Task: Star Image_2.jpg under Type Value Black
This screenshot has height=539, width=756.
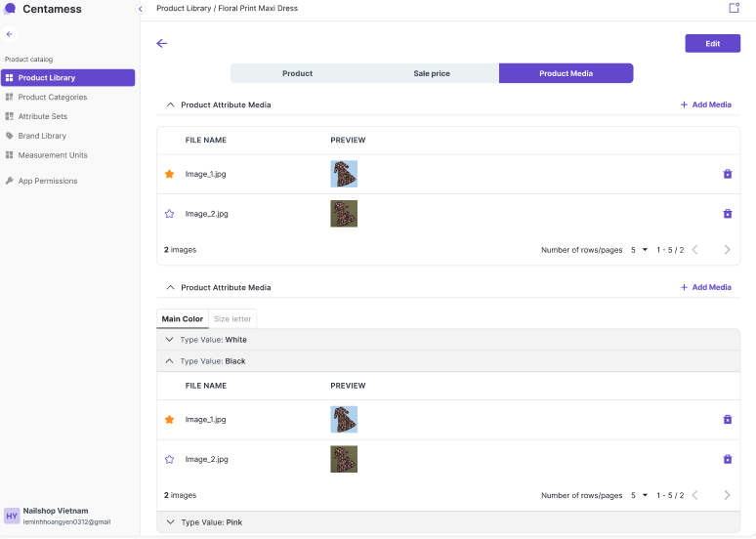Action: tap(169, 459)
